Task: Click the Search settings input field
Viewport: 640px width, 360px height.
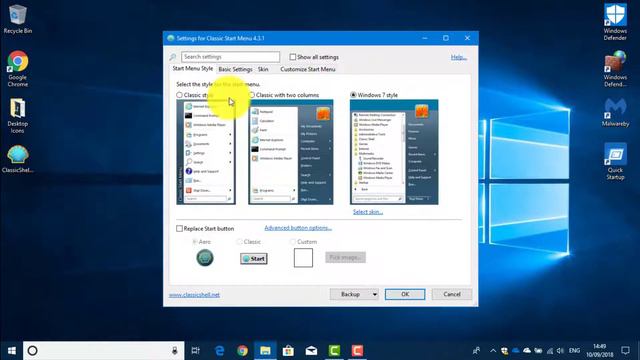Action: coord(231,57)
